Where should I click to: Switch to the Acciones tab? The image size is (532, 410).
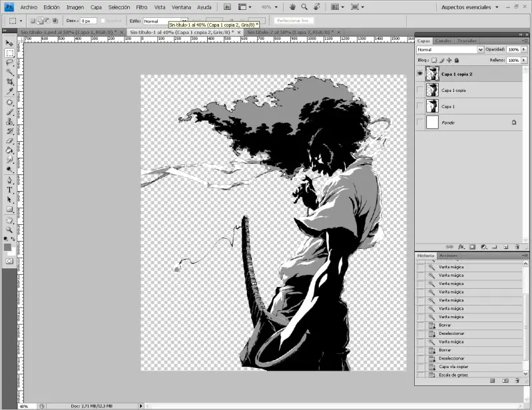click(448, 256)
